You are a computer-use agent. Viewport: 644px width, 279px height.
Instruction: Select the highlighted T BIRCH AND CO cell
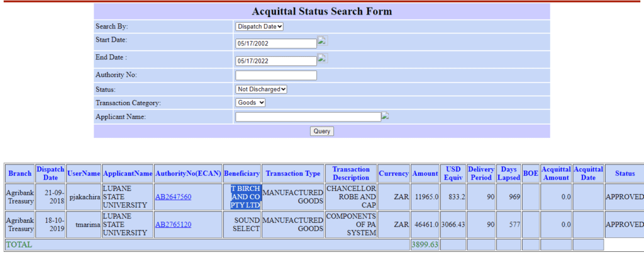[x=246, y=196]
